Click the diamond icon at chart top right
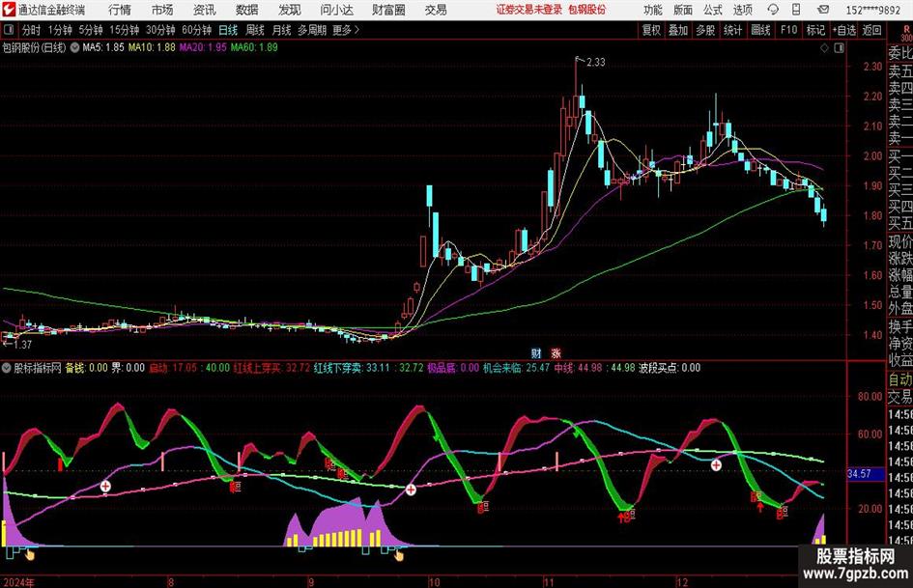The height and width of the screenshot is (588, 913). click(824, 48)
